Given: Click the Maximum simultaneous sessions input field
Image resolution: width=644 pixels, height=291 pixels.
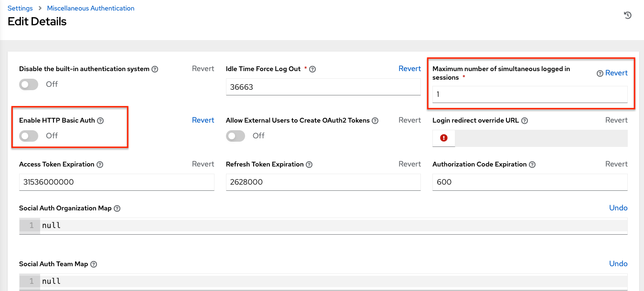Looking at the screenshot, I should (x=529, y=94).
